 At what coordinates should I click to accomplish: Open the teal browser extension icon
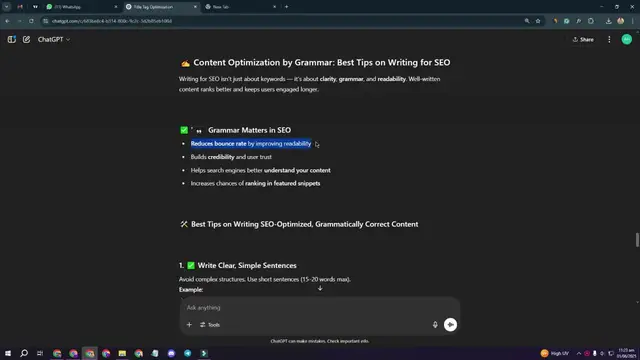[x=567, y=21]
